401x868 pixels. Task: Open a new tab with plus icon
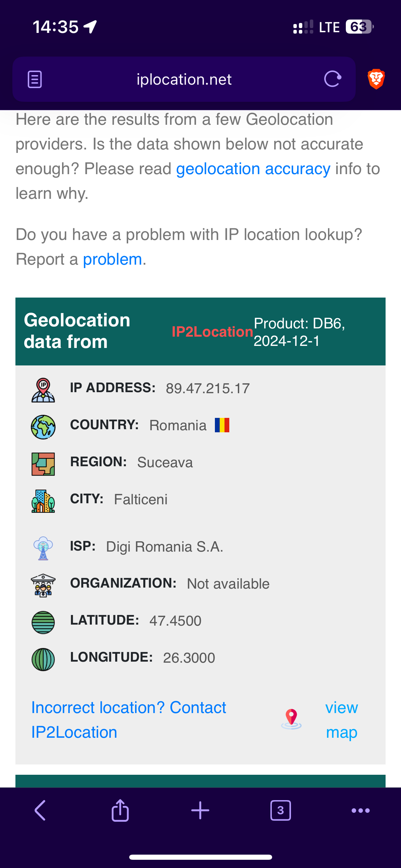click(200, 810)
